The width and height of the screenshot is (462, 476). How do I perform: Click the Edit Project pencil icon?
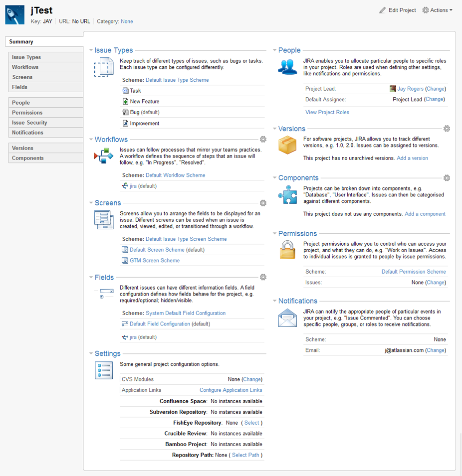tap(382, 10)
